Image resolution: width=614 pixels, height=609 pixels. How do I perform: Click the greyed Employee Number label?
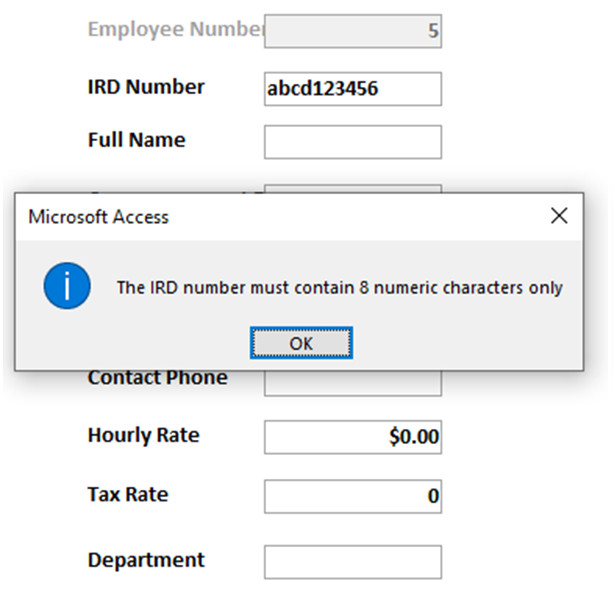click(176, 29)
